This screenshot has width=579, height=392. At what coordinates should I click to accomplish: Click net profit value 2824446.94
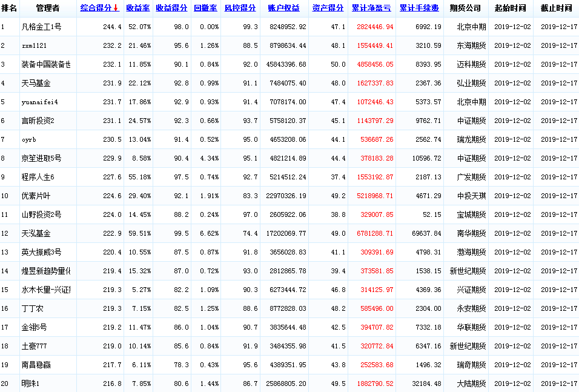(x=375, y=27)
